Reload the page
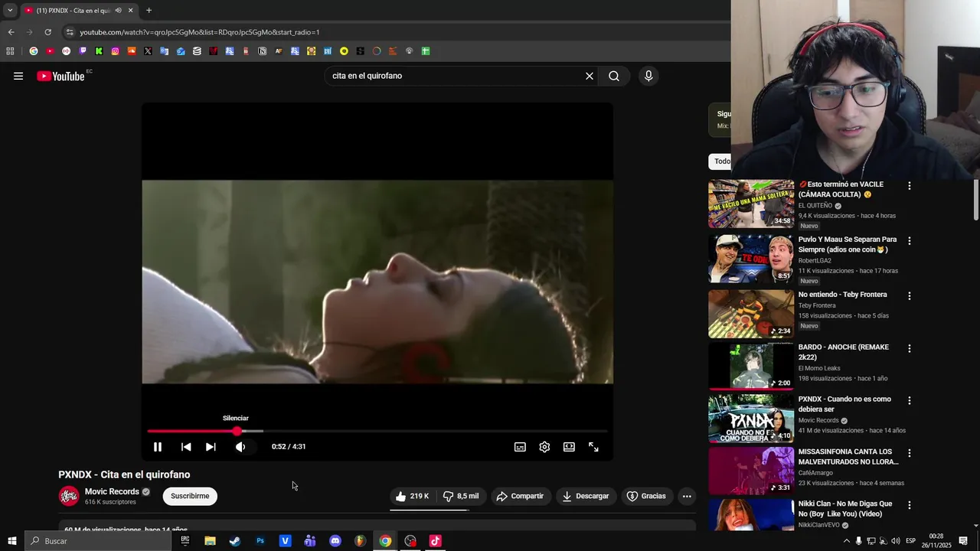Screen dimensions: 980x551 [x=47, y=32]
